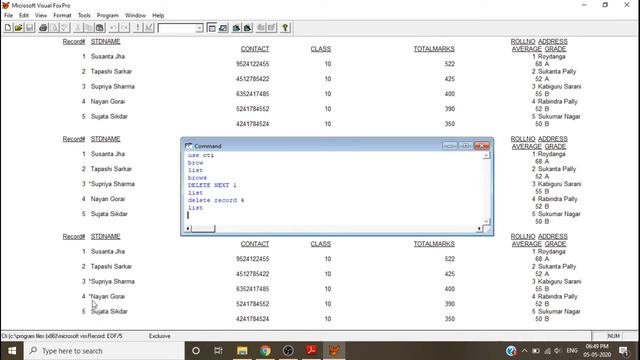Screen dimensions: 640x360
Task: Open the Program menu
Action: [x=107, y=16]
